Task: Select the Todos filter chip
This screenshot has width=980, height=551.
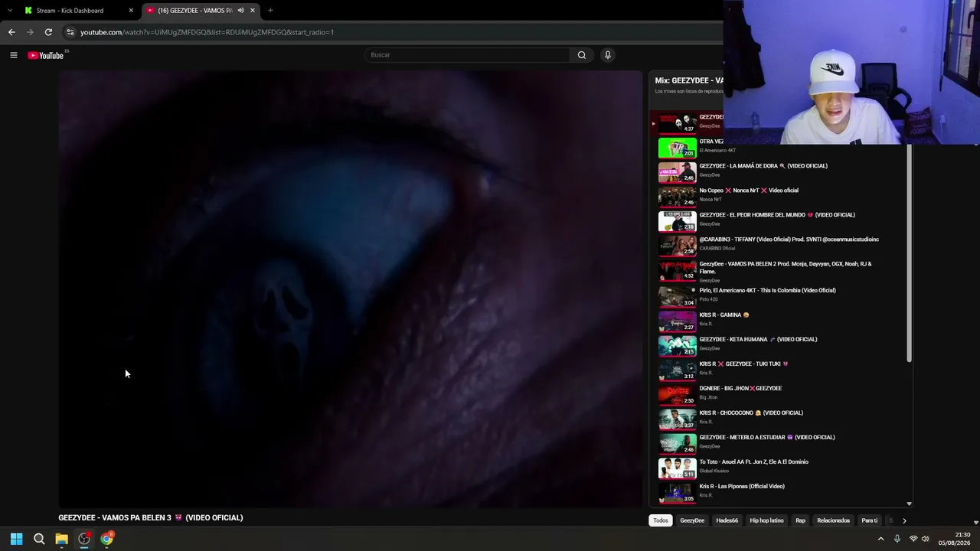Action: [661, 520]
